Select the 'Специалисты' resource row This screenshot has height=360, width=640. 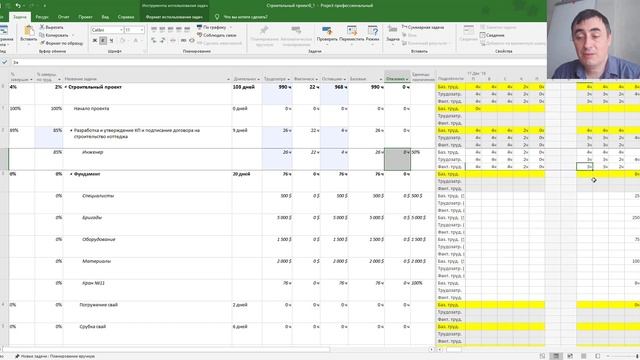[x=98, y=196]
